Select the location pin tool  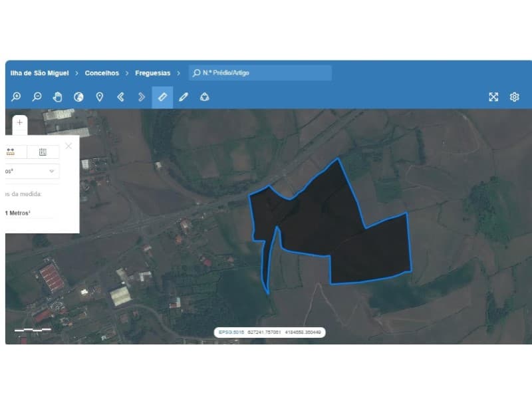point(100,97)
